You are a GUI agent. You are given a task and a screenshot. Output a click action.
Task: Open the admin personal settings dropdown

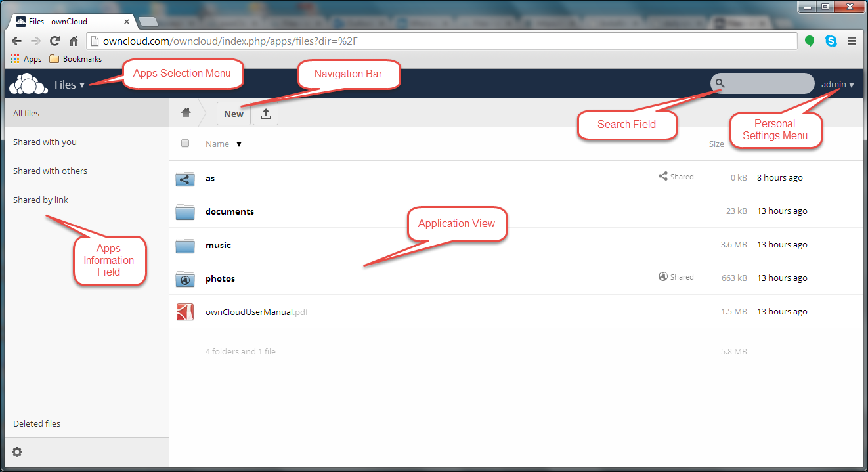pyautogui.click(x=837, y=85)
